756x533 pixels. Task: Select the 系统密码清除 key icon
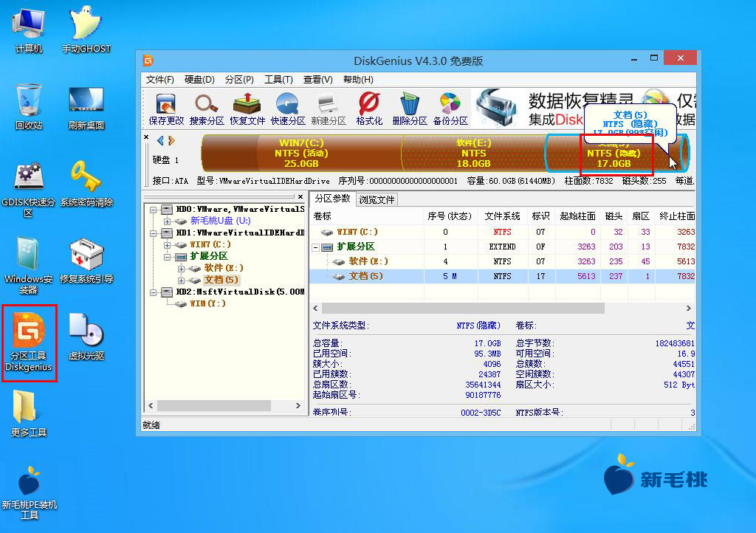[x=86, y=184]
